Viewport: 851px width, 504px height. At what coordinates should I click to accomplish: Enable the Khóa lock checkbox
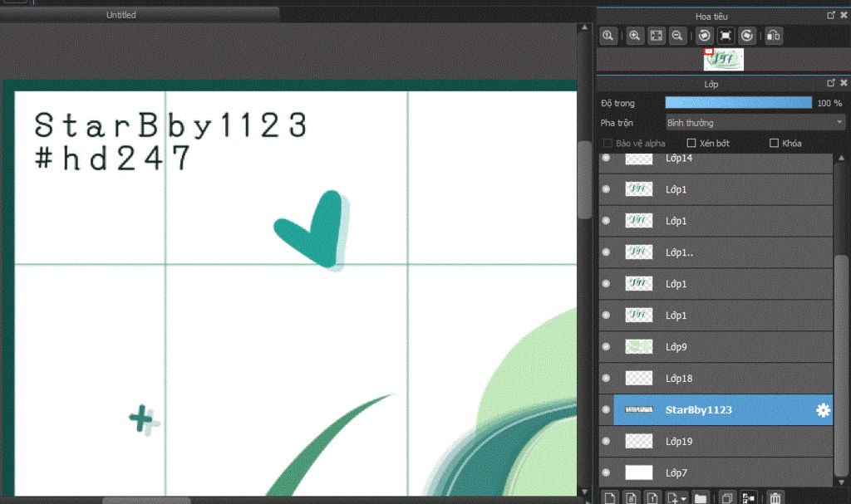click(x=774, y=143)
